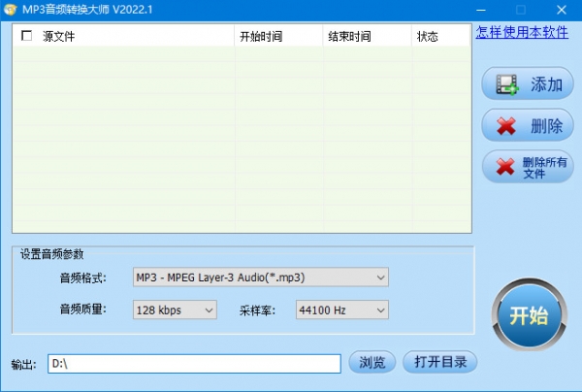Screen dimensions: 582x392
Task: Click the 打开目录 button
Action: 439,362
